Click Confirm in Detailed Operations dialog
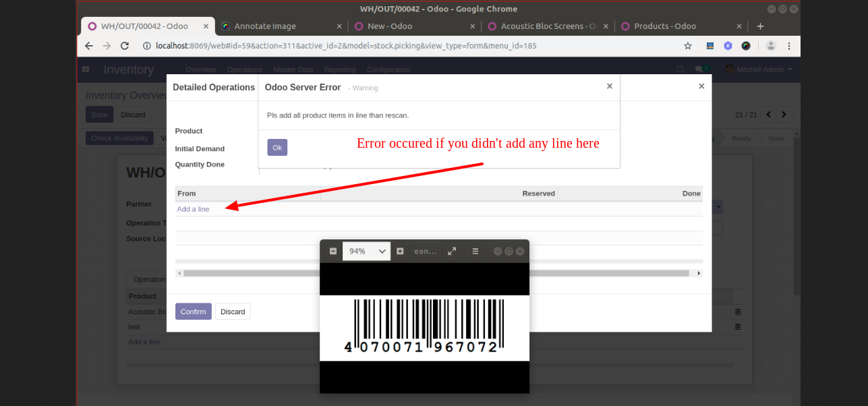 [194, 312]
